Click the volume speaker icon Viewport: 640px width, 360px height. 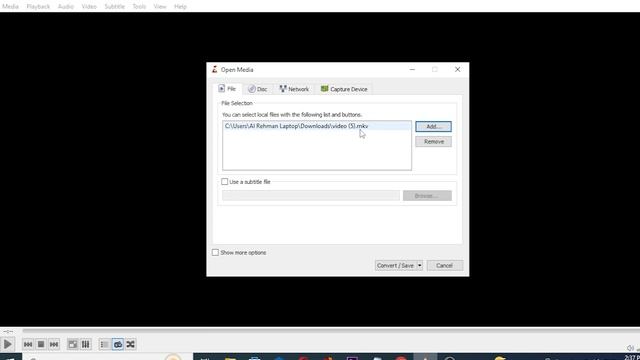click(630, 348)
